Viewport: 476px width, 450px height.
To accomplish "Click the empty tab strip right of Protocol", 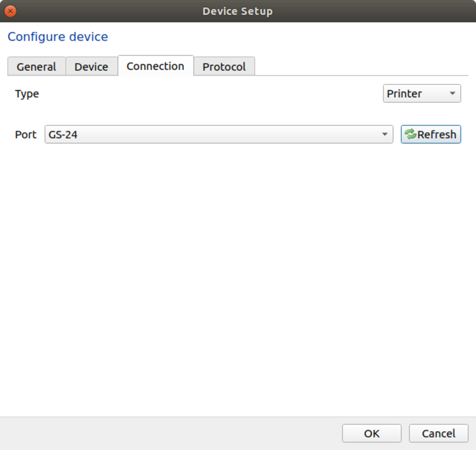I will [361, 67].
